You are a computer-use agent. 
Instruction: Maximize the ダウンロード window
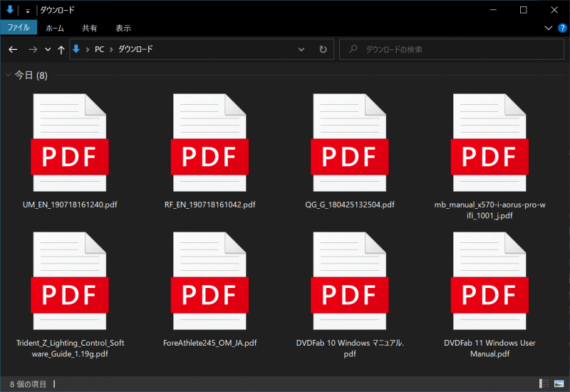coord(523,10)
